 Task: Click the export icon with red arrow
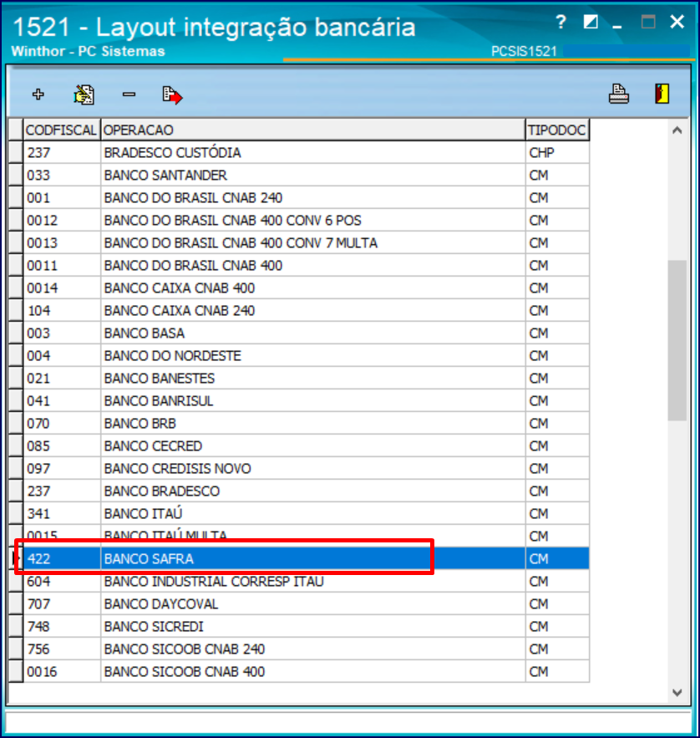[x=172, y=95]
